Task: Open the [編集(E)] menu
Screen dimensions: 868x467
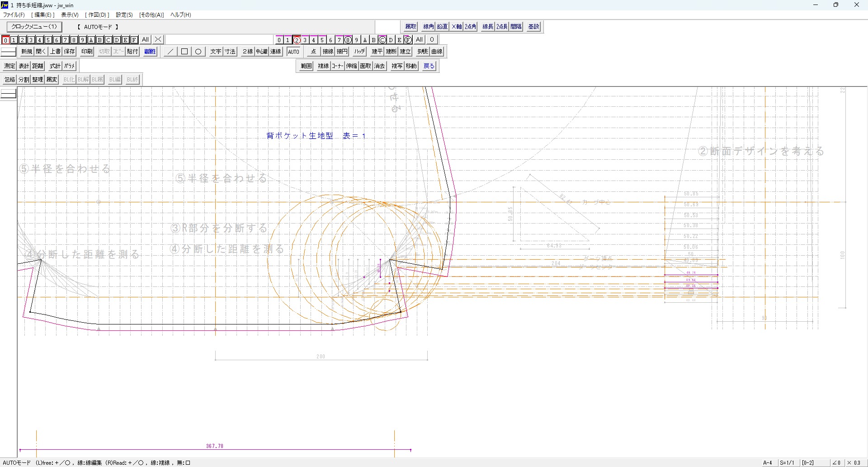Action: [43, 15]
